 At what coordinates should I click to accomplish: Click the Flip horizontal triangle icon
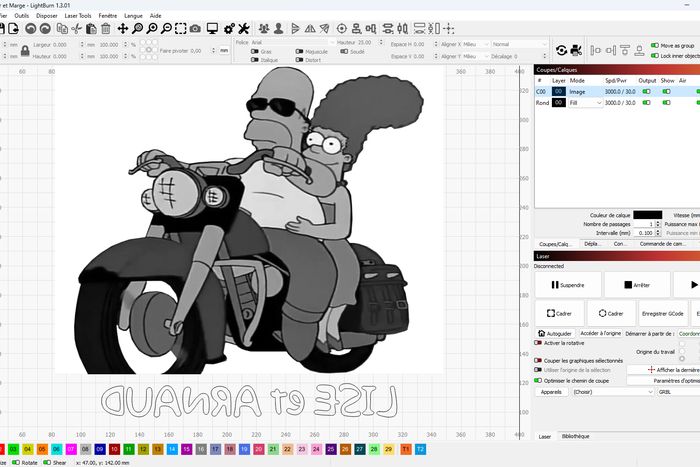pos(295,29)
